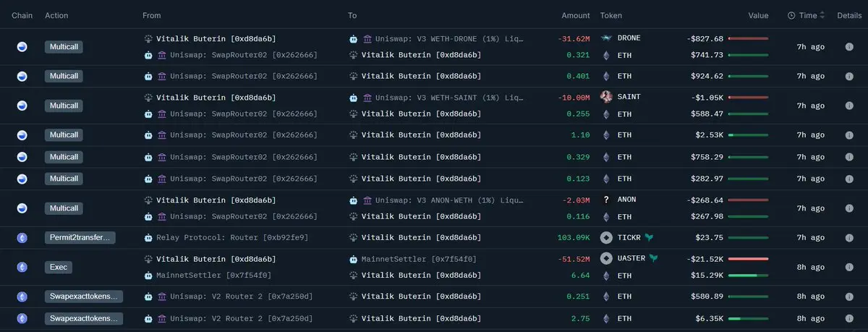The image size is (868, 332).
Task: Open details info icon for $6.35K ETH row
Action: tap(849, 318)
